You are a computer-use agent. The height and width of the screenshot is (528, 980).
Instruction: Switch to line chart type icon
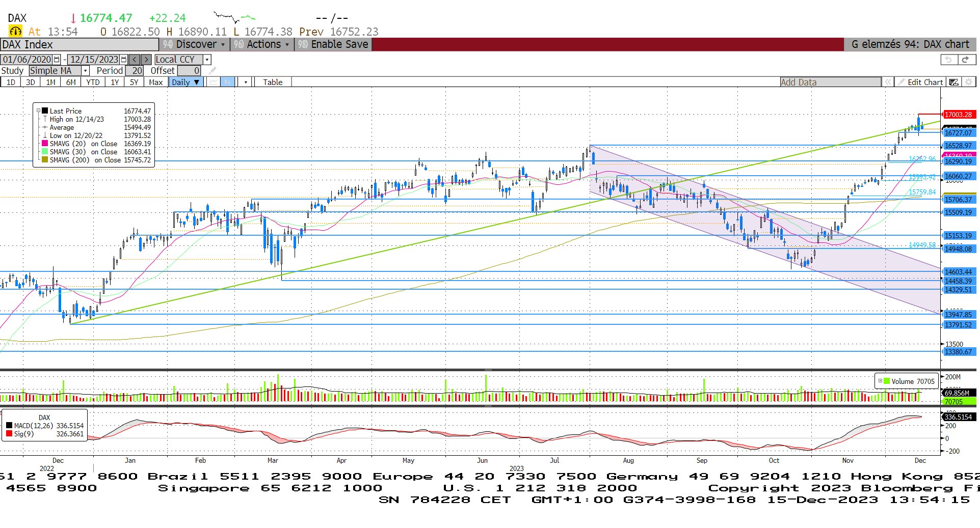pyautogui.click(x=214, y=82)
